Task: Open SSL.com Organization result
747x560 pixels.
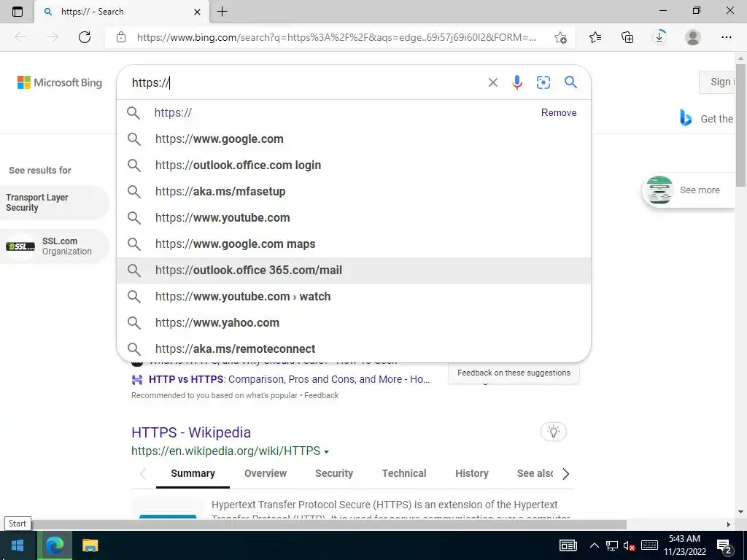Action: click(53, 246)
